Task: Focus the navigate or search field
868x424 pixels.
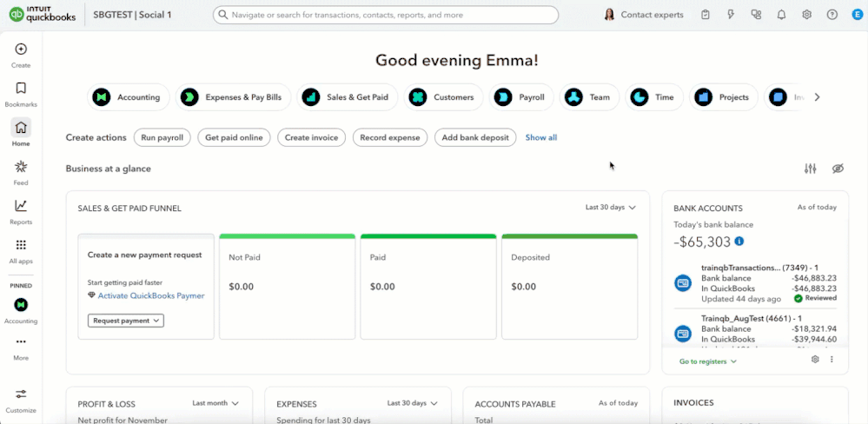Action: [x=386, y=15]
